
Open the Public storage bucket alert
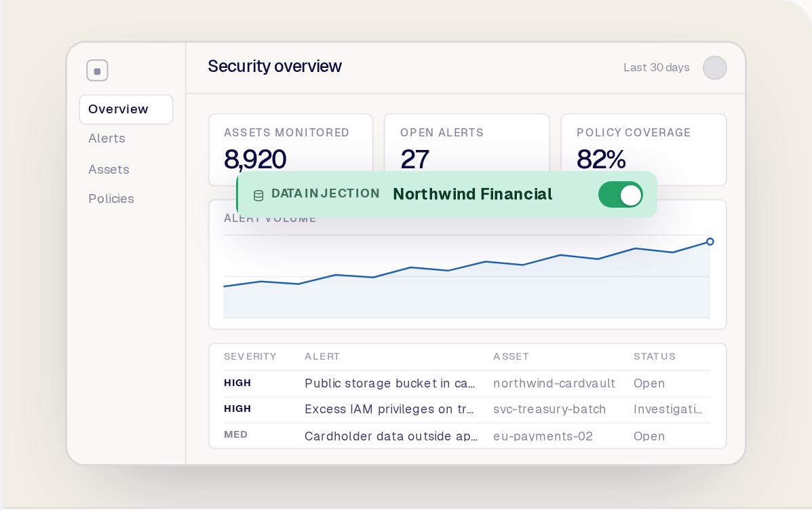tap(389, 383)
